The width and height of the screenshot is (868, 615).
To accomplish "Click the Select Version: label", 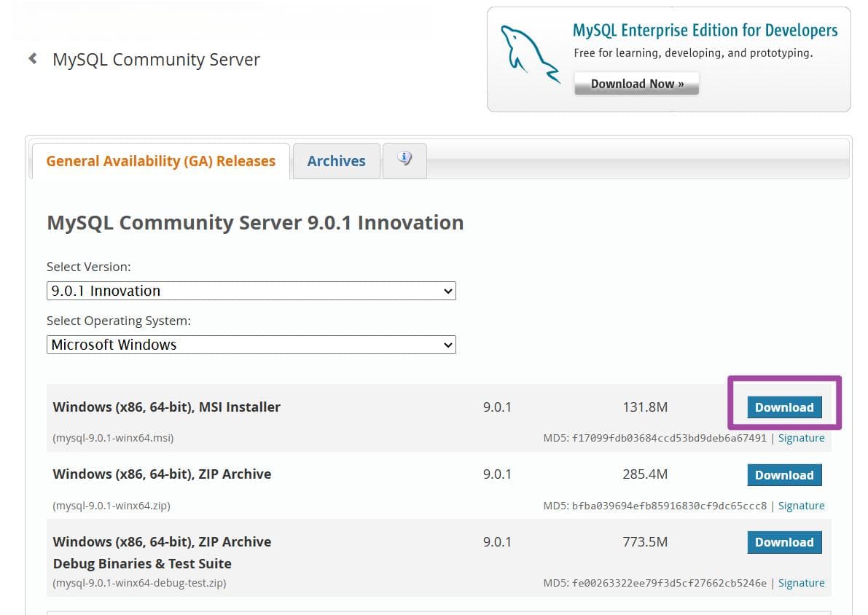I will tap(89, 267).
